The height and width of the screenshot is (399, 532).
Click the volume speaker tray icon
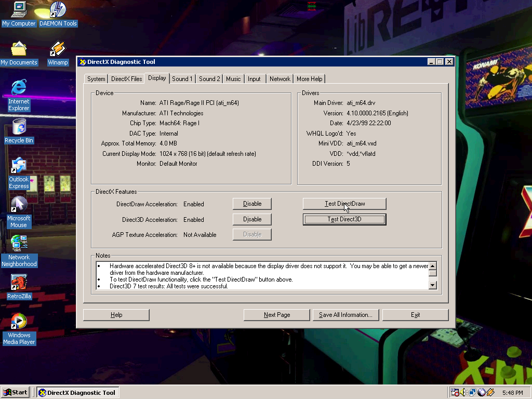463,392
